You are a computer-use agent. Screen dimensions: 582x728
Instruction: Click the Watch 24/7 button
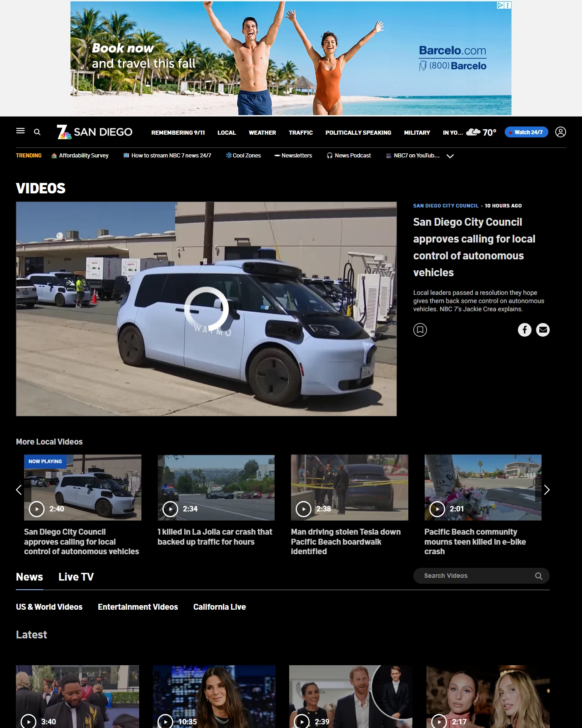pyautogui.click(x=527, y=132)
